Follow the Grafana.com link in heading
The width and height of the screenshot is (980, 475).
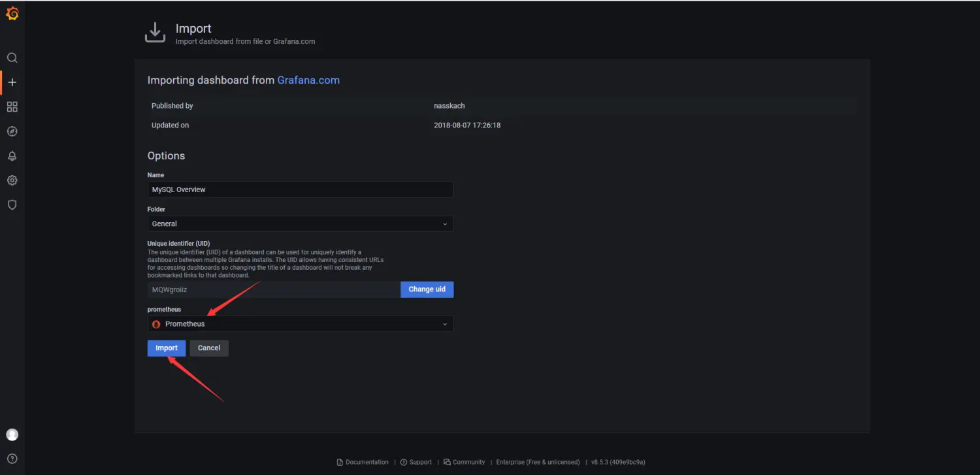308,80
